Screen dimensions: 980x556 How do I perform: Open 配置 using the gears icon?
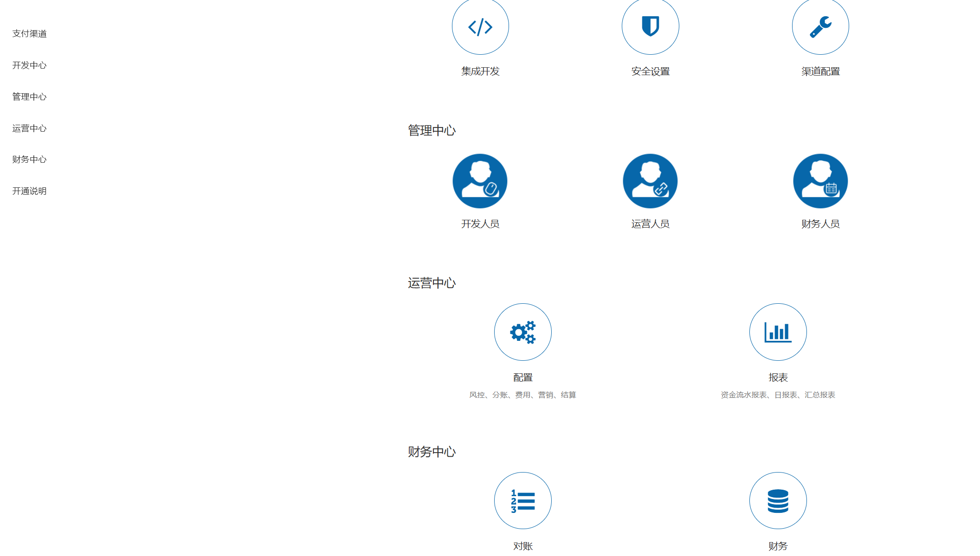click(523, 332)
